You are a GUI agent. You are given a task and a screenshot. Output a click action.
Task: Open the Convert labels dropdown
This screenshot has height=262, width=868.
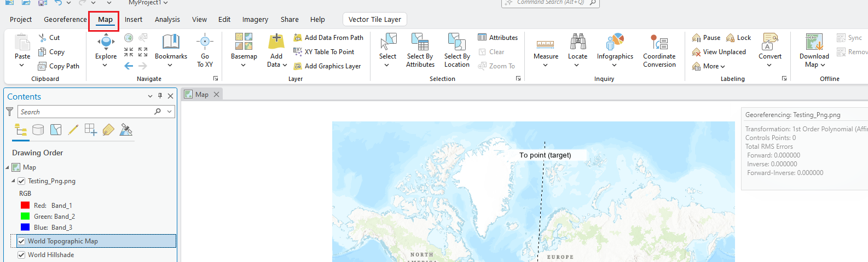tap(769, 65)
